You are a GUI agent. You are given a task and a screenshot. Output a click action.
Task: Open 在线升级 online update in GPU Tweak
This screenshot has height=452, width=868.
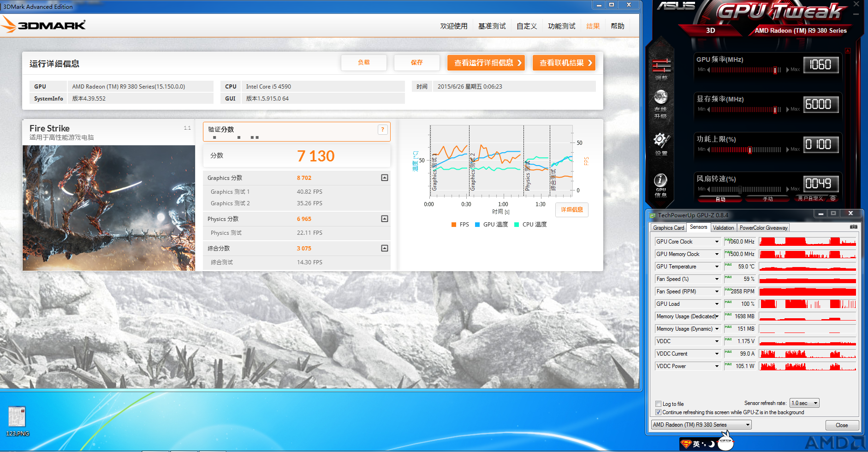pyautogui.click(x=661, y=104)
